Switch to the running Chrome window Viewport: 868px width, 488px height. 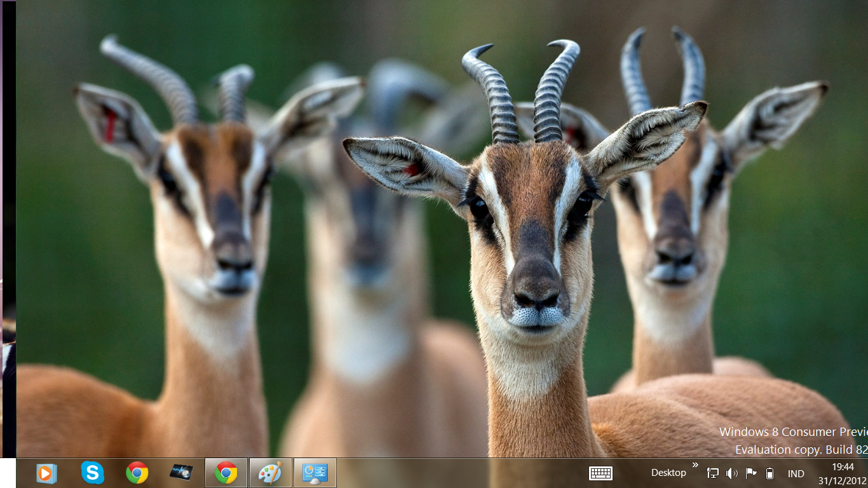pyautogui.click(x=225, y=473)
